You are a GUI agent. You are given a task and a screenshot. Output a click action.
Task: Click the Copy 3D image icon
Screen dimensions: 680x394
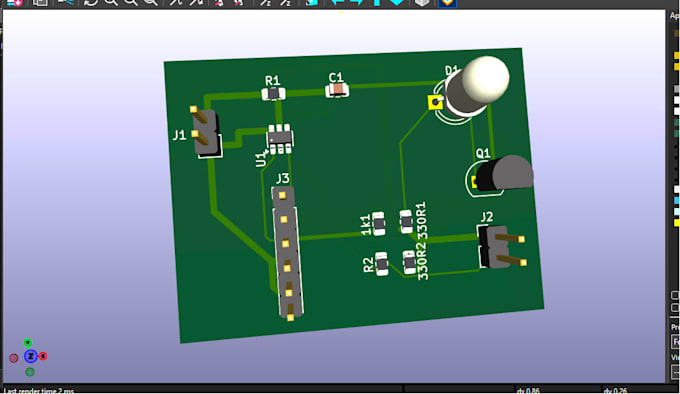[40, 3]
